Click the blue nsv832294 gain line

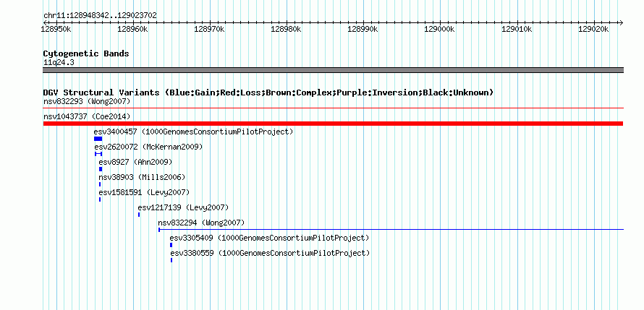click(x=391, y=230)
